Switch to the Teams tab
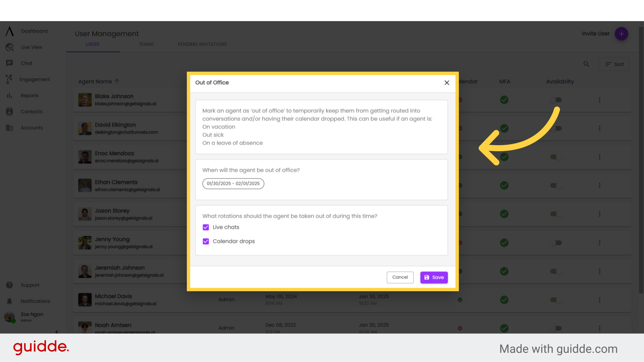Image resolution: width=644 pixels, height=362 pixels. point(146,44)
